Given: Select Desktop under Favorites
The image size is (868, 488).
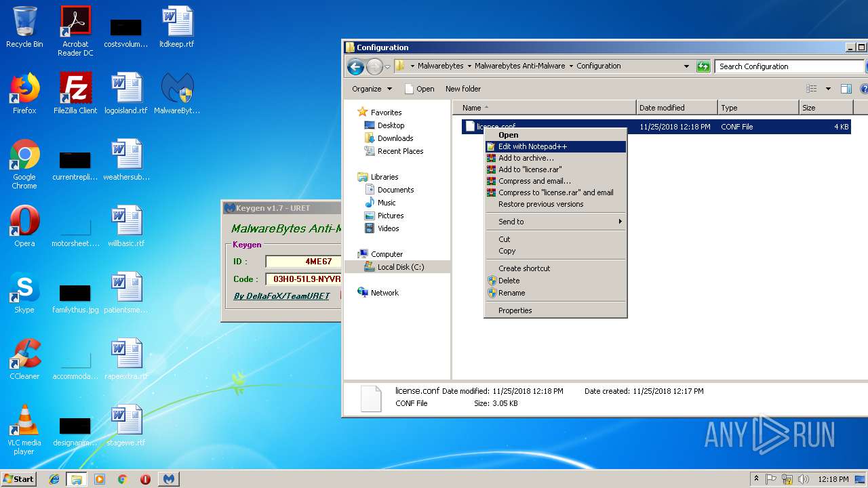Looking at the screenshot, I should [x=384, y=125].
